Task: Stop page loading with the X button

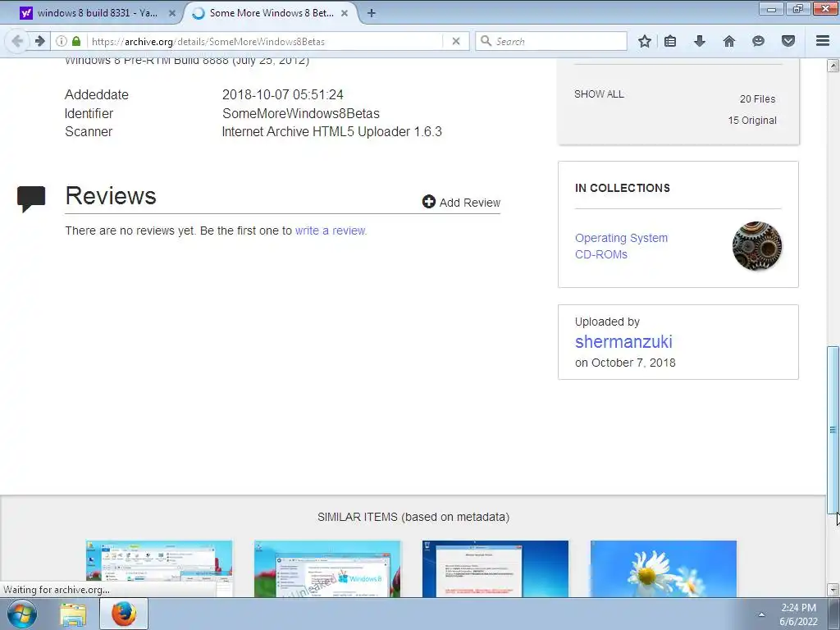Action: point(456,41)
